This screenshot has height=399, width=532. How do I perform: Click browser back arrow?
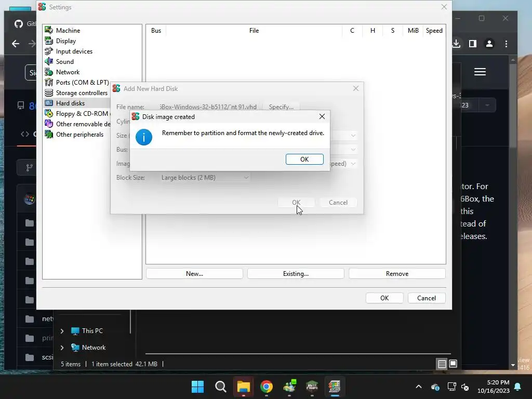pos(16,44)
